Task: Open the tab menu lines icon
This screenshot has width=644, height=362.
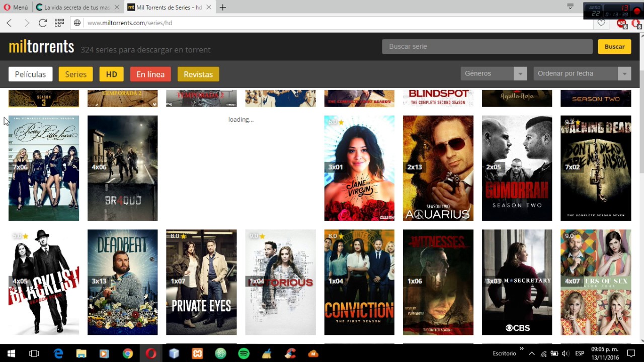Action: click(570, 7)
